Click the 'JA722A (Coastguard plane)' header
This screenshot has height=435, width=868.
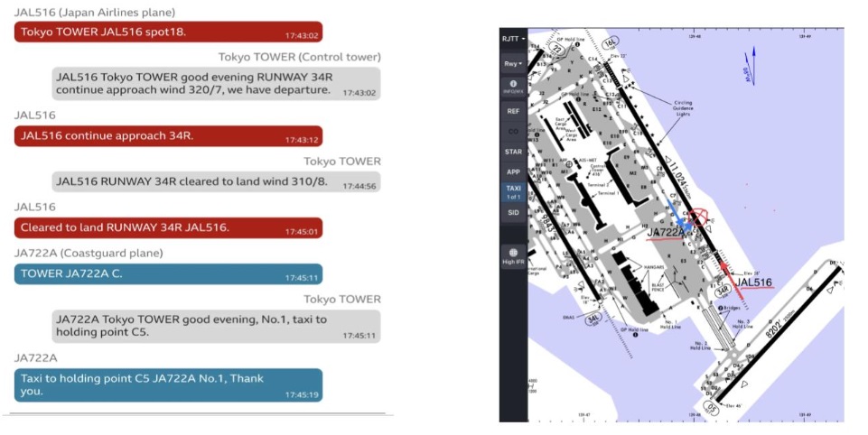point(89,254)
